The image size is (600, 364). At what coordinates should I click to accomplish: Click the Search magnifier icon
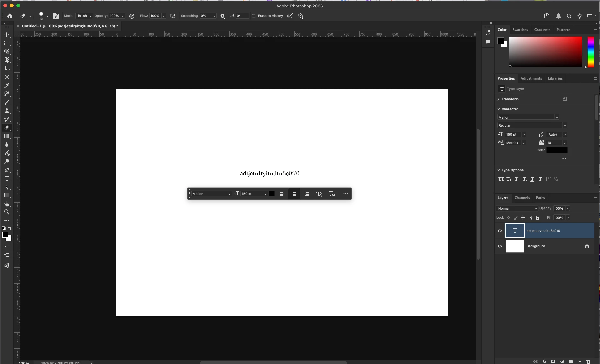tap(569, 16)
